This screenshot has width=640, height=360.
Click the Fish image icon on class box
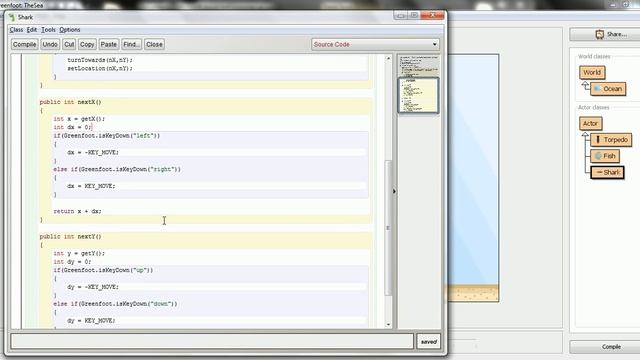pos(598,156)
